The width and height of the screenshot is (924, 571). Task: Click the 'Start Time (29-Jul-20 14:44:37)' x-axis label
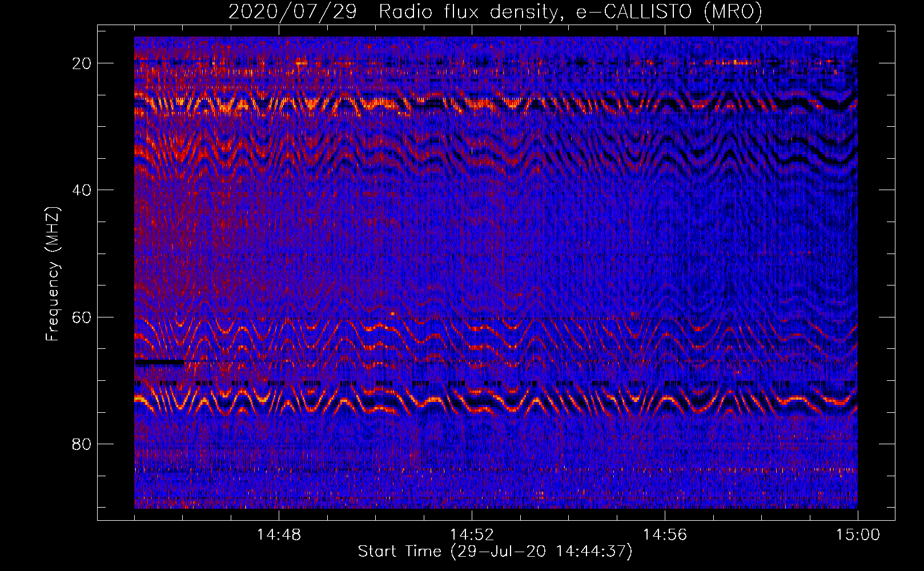pyautogui.click(x=495, y=552)
